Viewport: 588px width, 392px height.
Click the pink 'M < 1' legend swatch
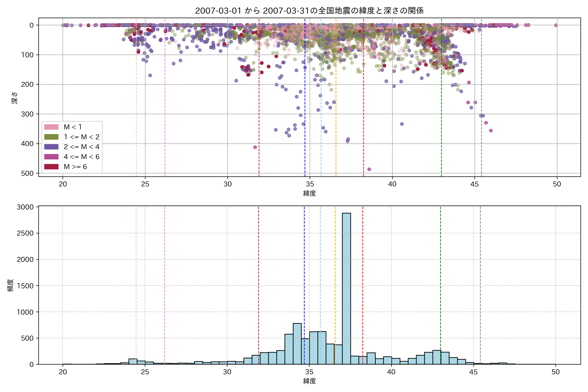pyautogui.click(x=51, y=127)
